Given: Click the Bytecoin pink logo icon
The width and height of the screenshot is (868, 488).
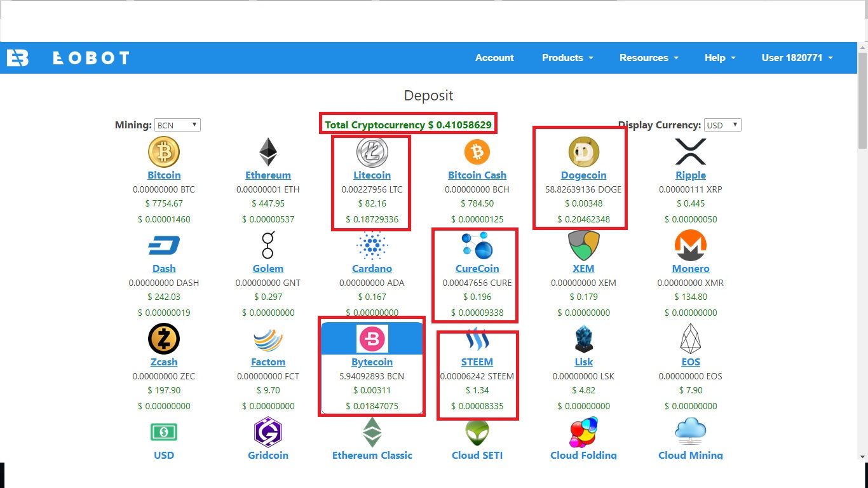Looking at the screenshot, I should pyautogui.click(x=372, y=339).
